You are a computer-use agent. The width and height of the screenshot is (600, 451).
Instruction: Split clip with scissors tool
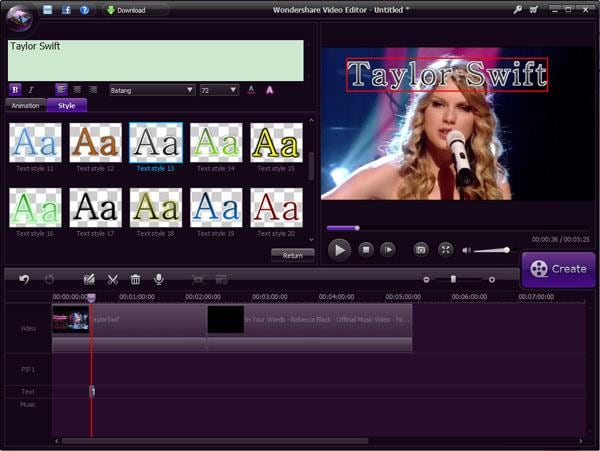(x=112, y=280)
